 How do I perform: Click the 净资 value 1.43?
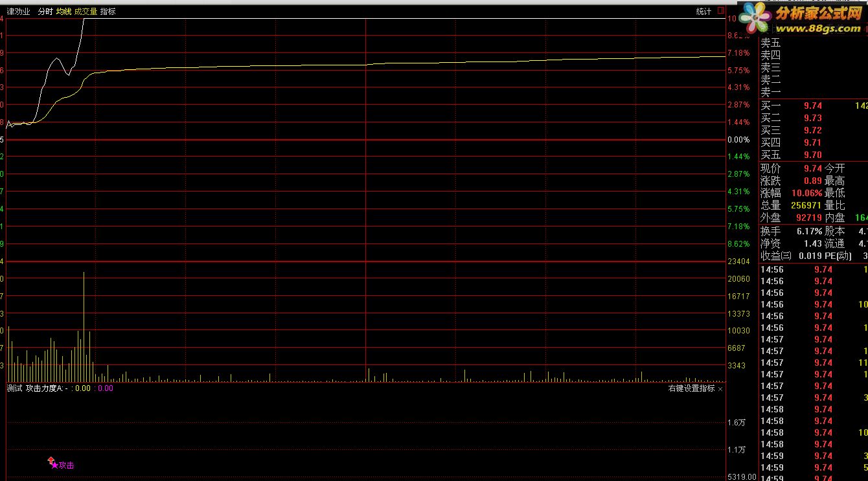click(x=813, y=243)
